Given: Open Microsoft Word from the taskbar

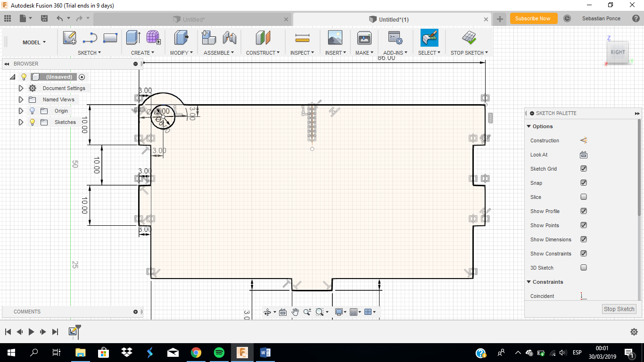Looking at the screenshot, I should [265, 353].
